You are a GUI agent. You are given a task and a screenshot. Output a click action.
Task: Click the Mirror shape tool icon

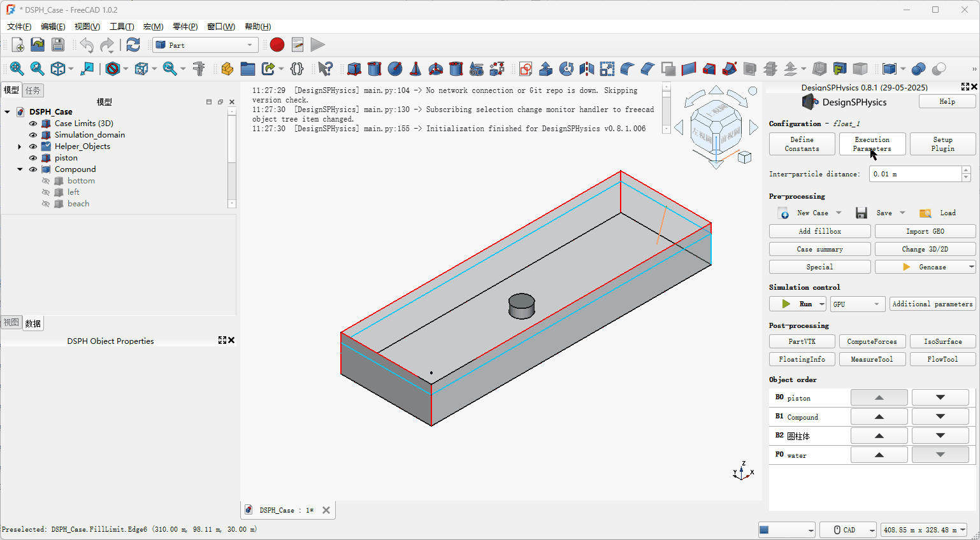pos(587,69)
